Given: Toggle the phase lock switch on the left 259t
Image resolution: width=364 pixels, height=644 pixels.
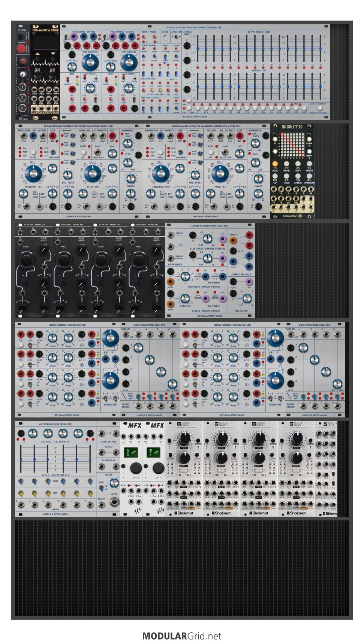Looking at the screenshot, I should [x=73, y=136].
